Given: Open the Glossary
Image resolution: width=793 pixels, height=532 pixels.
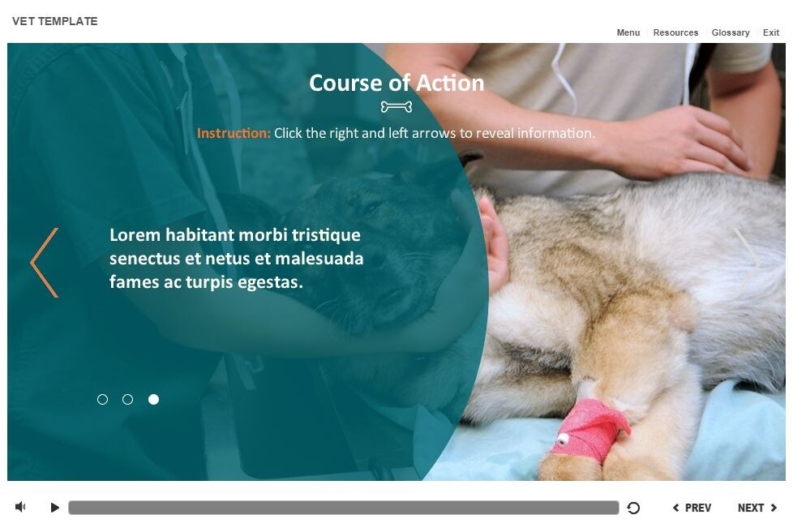Looking at the screenshot, I should coord(731,32).
